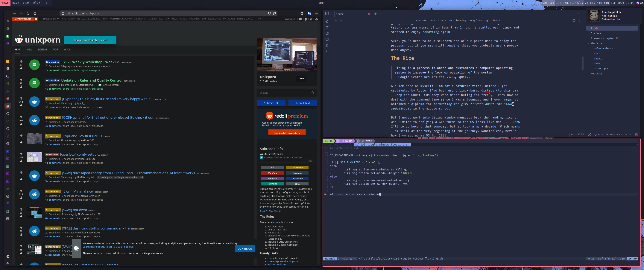This screenshot has height=270, width=644.
Task: Open MY SUBREDDITS dropdown
Action: pos(51,19)
